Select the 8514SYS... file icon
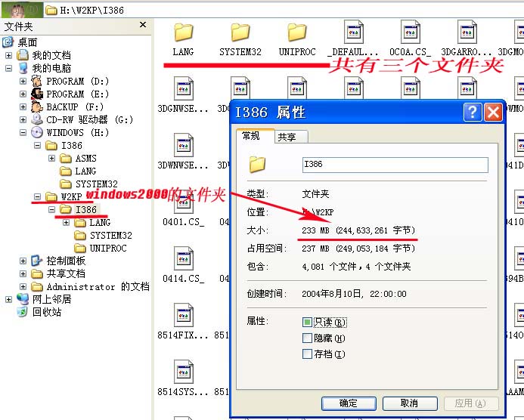The width and height of the screenshot is (524, 420). tap(184, 372)
